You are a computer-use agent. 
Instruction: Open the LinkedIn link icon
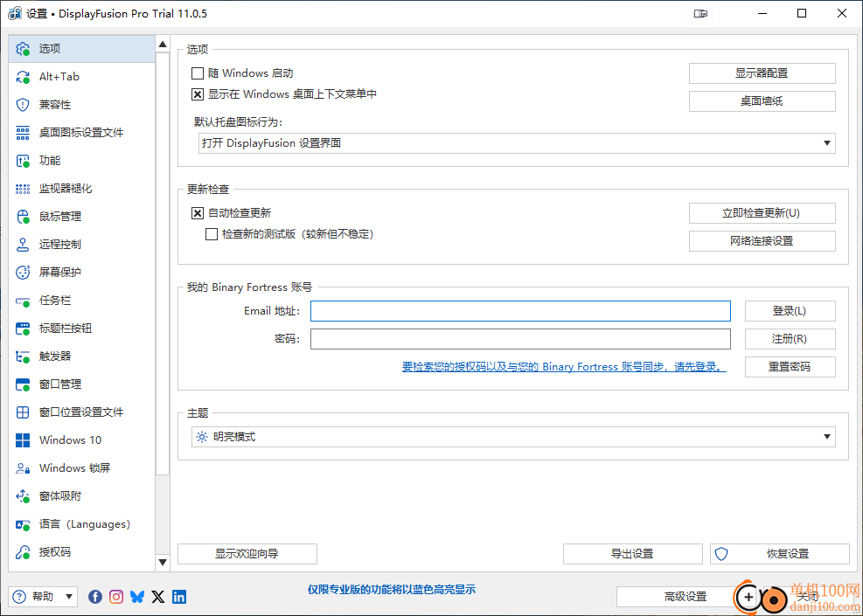179,596
